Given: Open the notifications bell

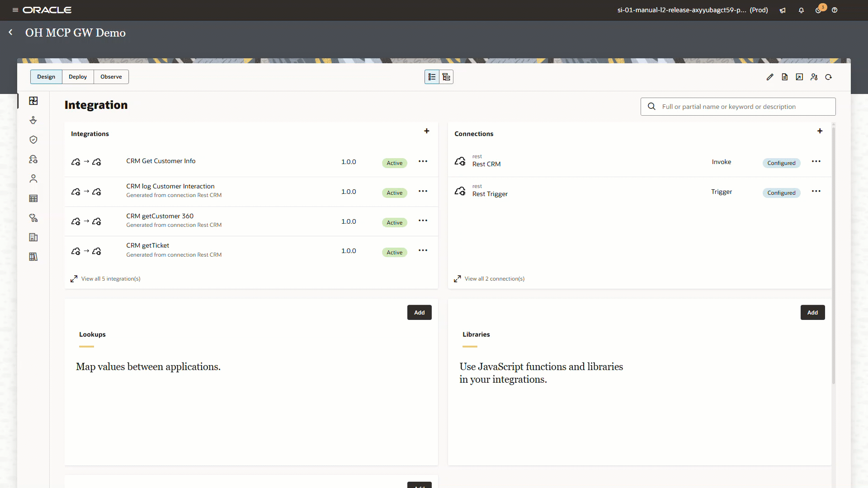Looking at the screenshot, I should [x=801, y=10].
